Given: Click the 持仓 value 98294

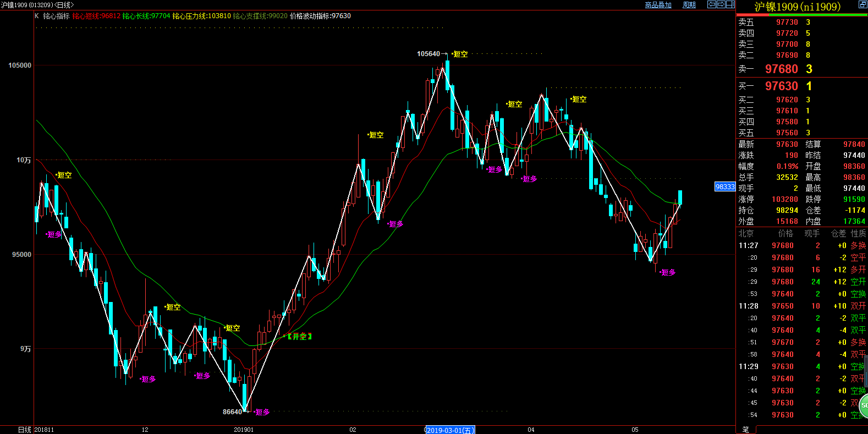Looking at the screenshot, I should [x=787, y=210].
